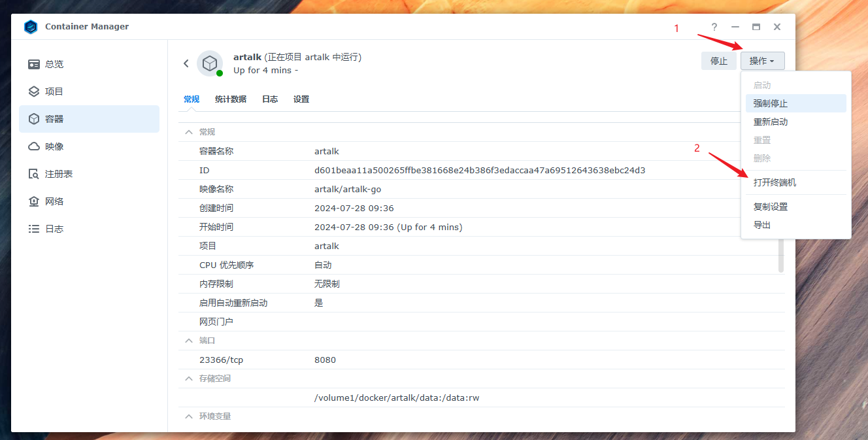Open the 总览 overview icon in sidebar
This screenshot has width=868, height=440.
[34, 64]
